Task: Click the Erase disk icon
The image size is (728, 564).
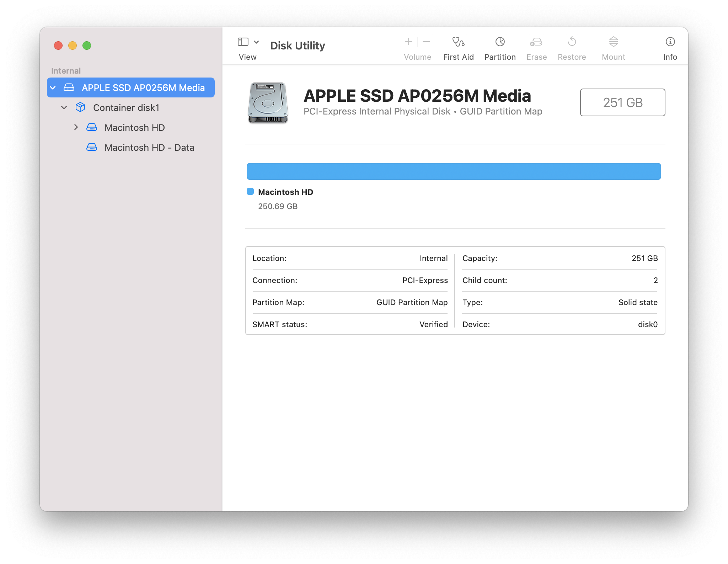Action: pos(536,42)
